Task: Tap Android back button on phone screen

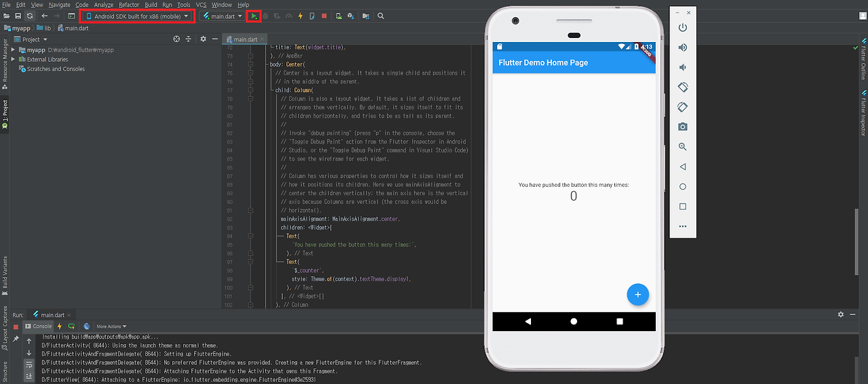Action: 528,322
